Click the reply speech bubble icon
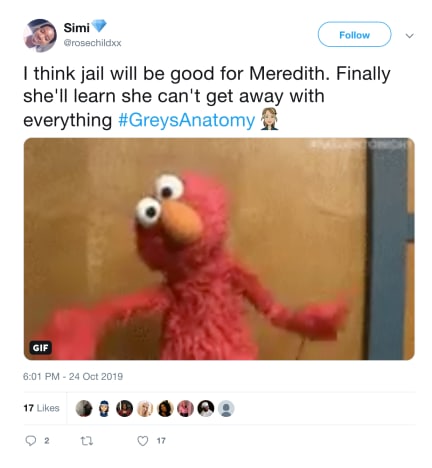 pos(31,441)
